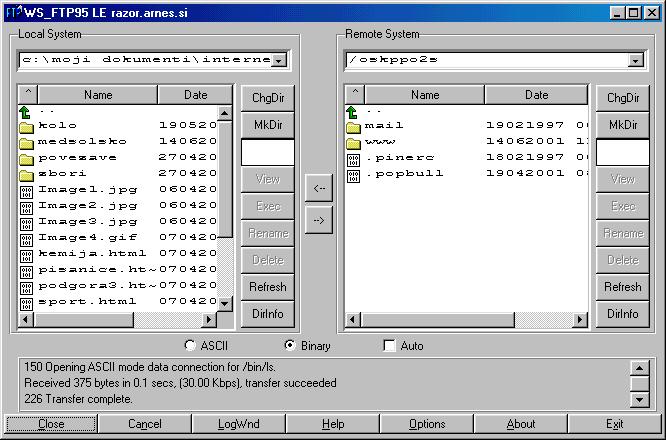
Task: Click the remote Refresh button
Action: click(622, 287)
